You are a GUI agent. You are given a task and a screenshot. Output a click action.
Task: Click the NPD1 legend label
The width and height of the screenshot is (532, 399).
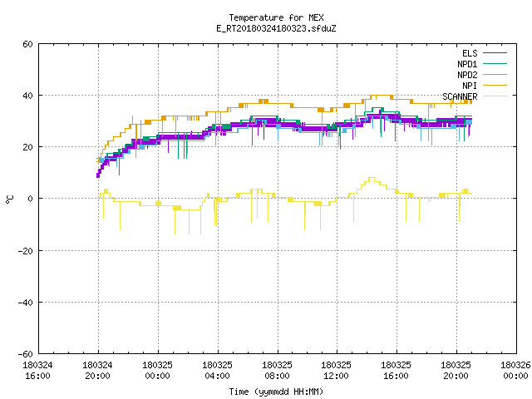click(x=467, y=64)
